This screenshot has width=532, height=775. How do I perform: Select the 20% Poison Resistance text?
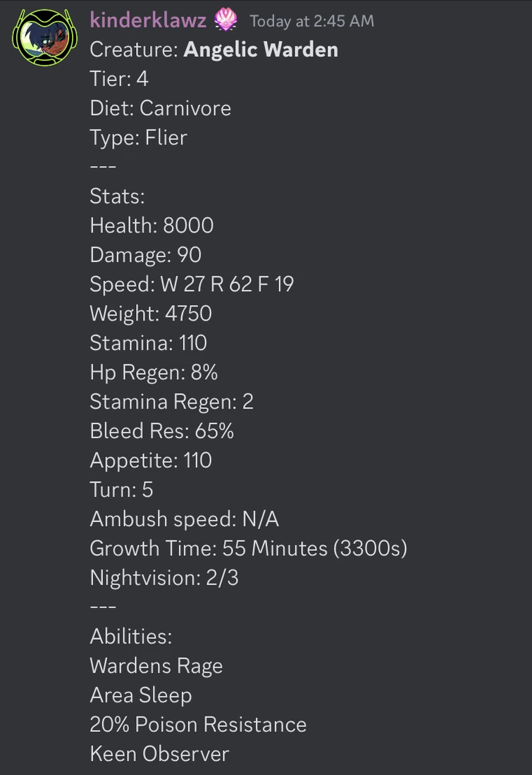[x=198, y=725]
